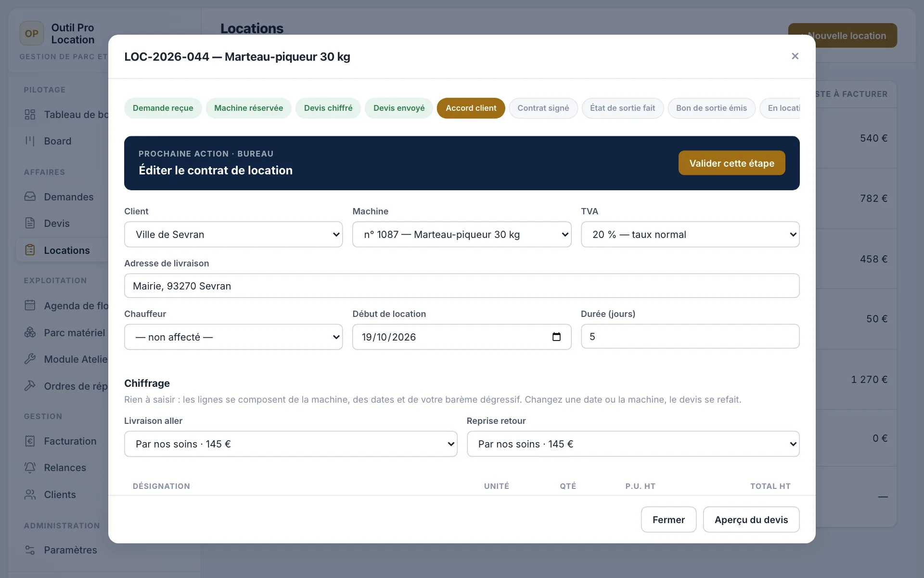Screen dimensions: 924x578
Task: Click the OP logo badge
Action: (32, 34)
